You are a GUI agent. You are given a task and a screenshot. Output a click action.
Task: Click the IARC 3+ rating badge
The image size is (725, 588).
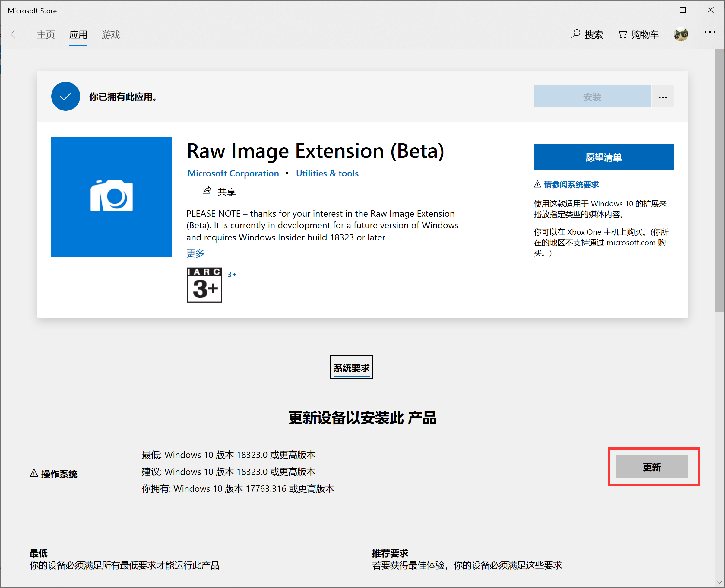[x=204, y=285]
